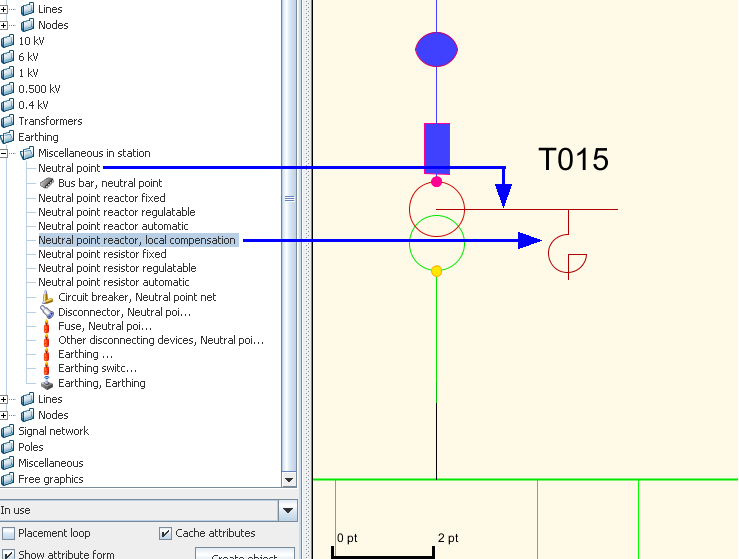The image size is (739, 559).
Task: Select Neutral point resistor fixed
Action: click(102, 254)
